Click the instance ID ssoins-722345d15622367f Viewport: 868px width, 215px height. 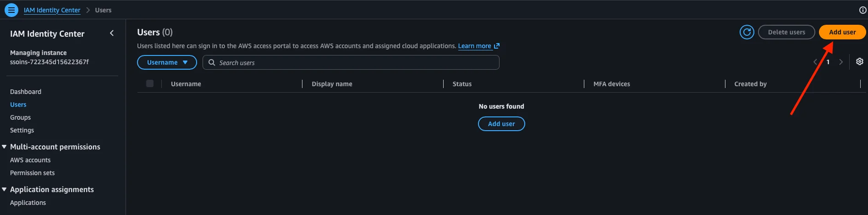(x=49, y=62)
